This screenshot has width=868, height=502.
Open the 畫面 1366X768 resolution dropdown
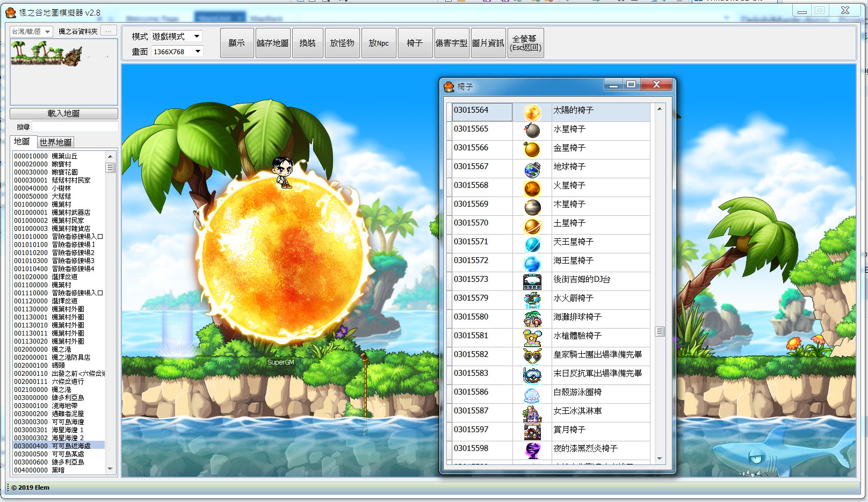pyautogui.click(x=177, y=52)
